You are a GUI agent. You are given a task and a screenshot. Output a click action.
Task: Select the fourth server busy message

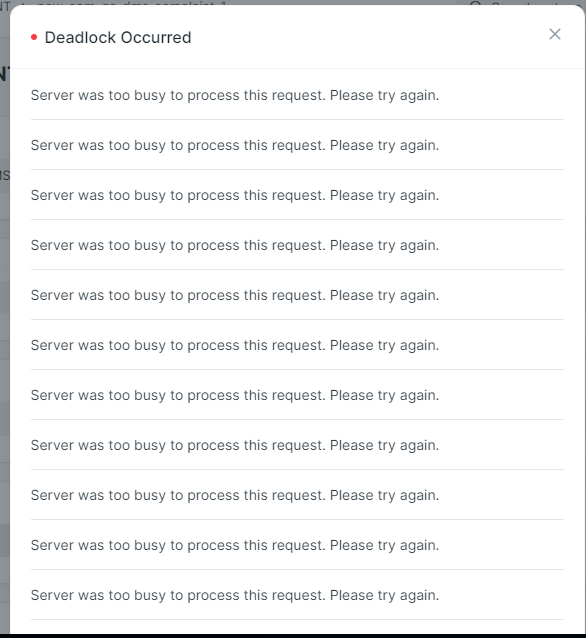(x=235, y=245)
